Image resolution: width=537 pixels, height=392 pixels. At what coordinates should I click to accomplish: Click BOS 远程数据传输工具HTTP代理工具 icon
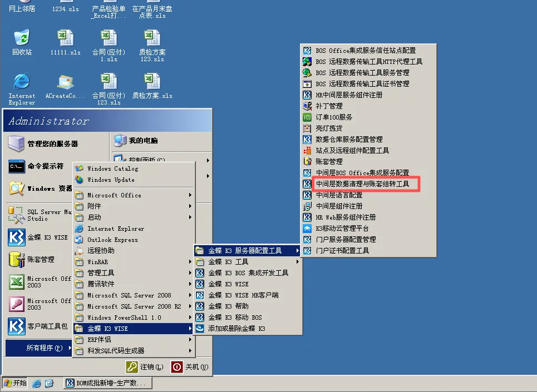click(307, 62)
